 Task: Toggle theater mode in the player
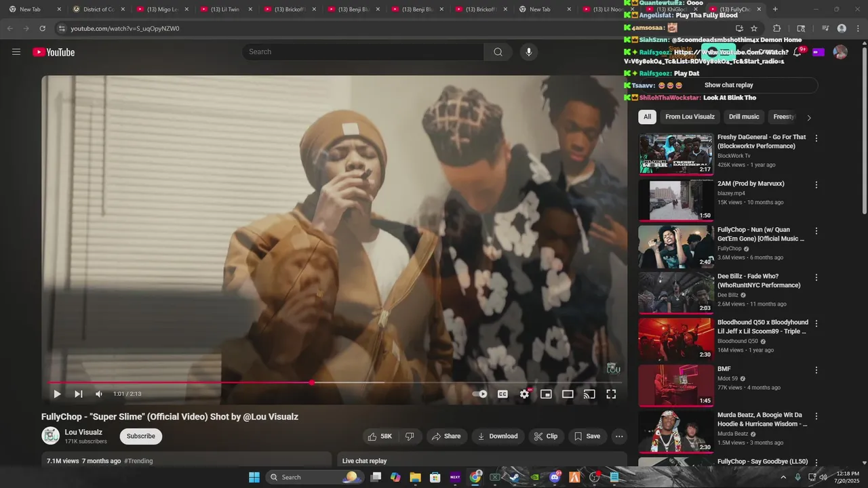568,394
